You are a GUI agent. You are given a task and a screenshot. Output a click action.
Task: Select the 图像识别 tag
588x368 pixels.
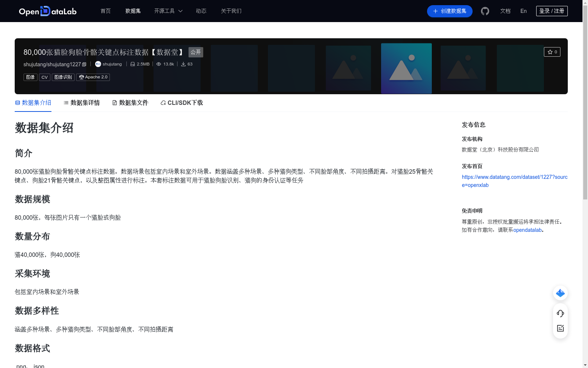[62, 77]
